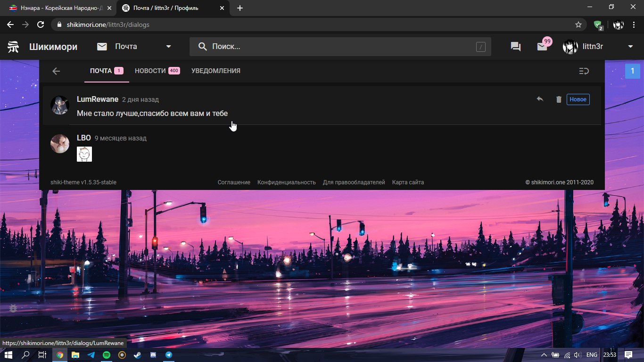Open the Конфиденциальность footer link

click(x=287, y=182)
